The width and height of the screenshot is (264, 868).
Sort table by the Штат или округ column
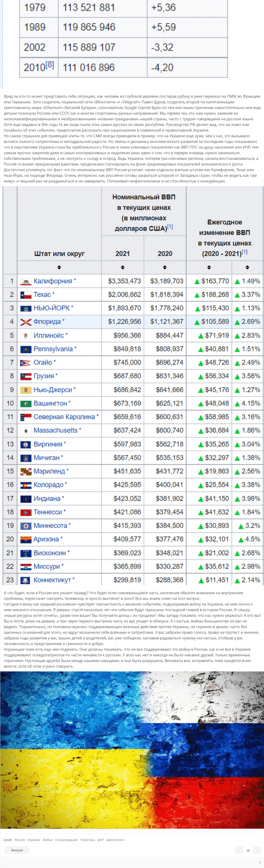point(59,267)
